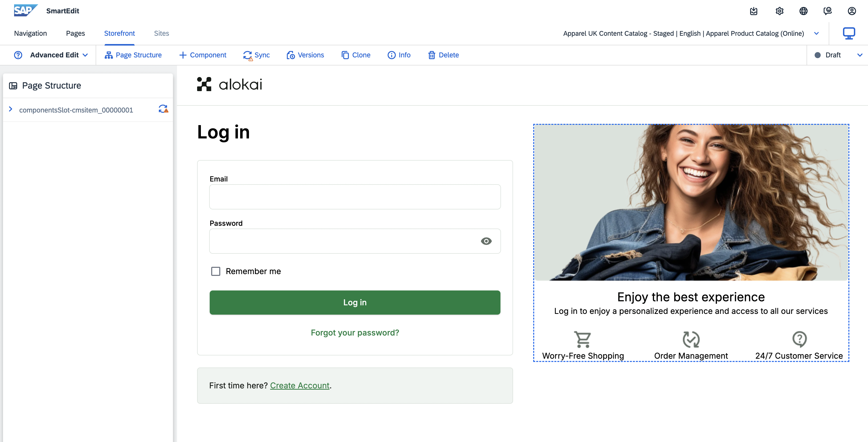This screenshot has height=442, width=868.
Task: Click the Clone toolbar label
Action: pyautogui.click(x=361, y=55)
